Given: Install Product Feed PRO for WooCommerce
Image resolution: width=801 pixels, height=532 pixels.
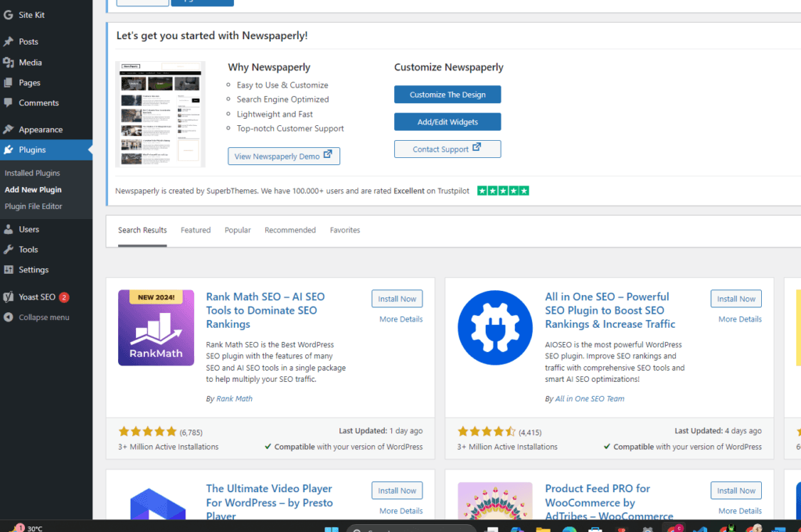Looking at the screenshot, I should pos(736,491).
